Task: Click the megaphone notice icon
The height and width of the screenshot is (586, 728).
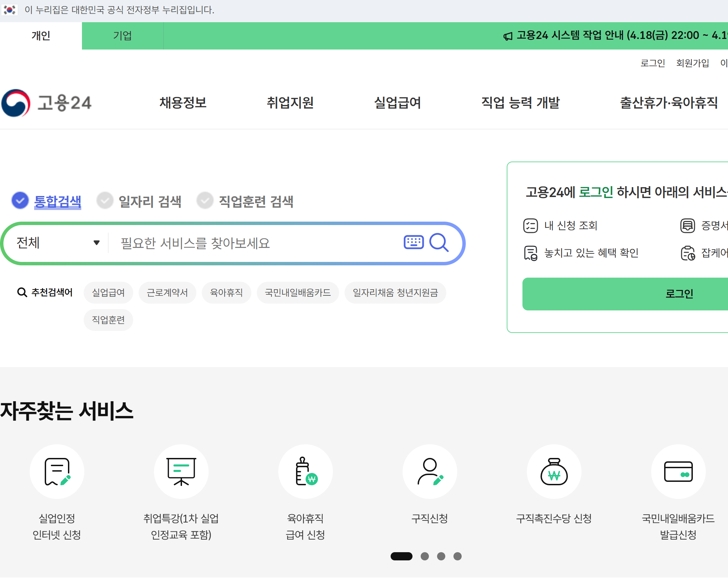Action: (x=508, y=36)
